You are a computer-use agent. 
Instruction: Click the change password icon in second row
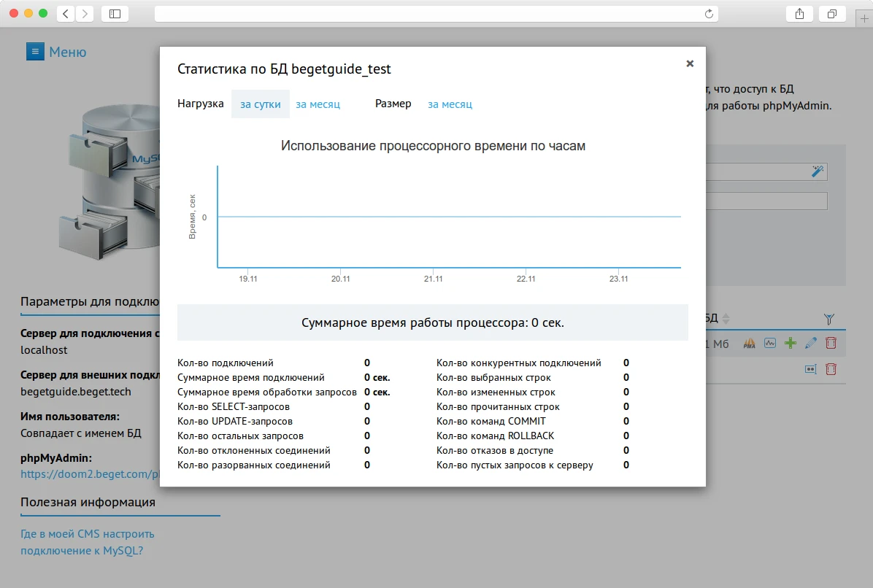point(810,369)
